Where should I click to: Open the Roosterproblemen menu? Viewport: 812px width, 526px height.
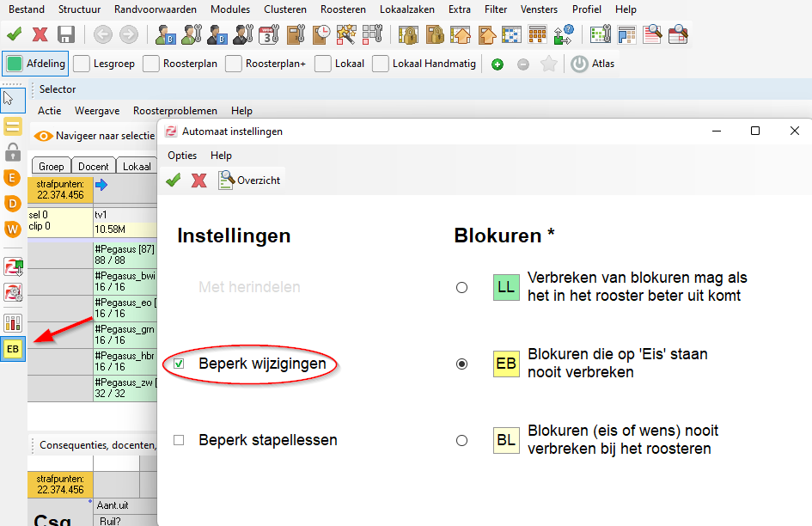(175, 111)
